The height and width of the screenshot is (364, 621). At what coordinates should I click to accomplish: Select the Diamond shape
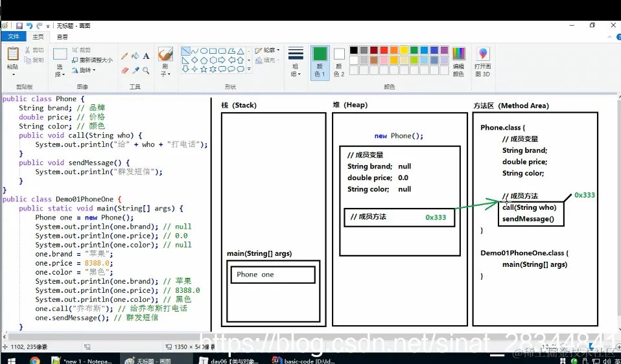194,60
